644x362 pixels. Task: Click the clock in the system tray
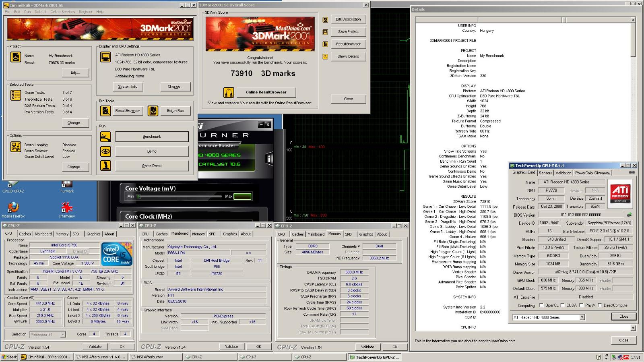[636, 357]
